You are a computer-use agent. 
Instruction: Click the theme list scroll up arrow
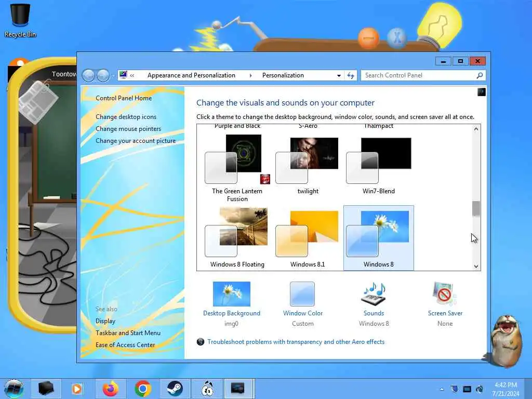pos(476,129)
